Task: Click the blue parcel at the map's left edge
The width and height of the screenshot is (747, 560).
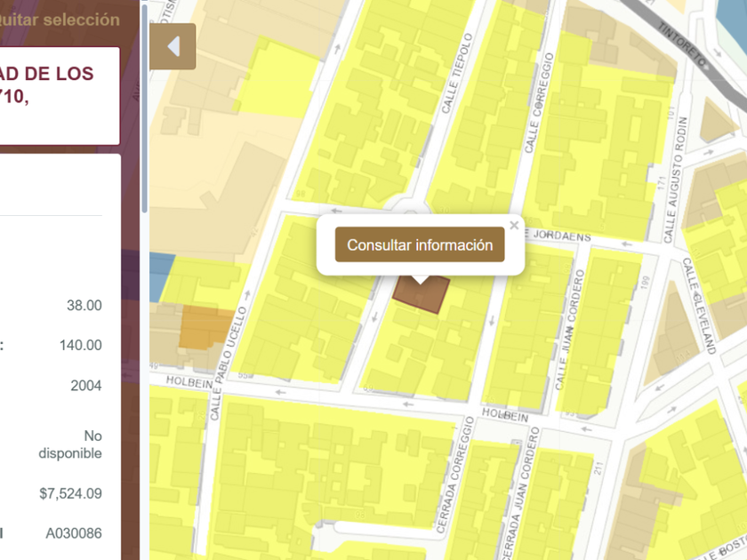Action: click(x=161, y=277)
